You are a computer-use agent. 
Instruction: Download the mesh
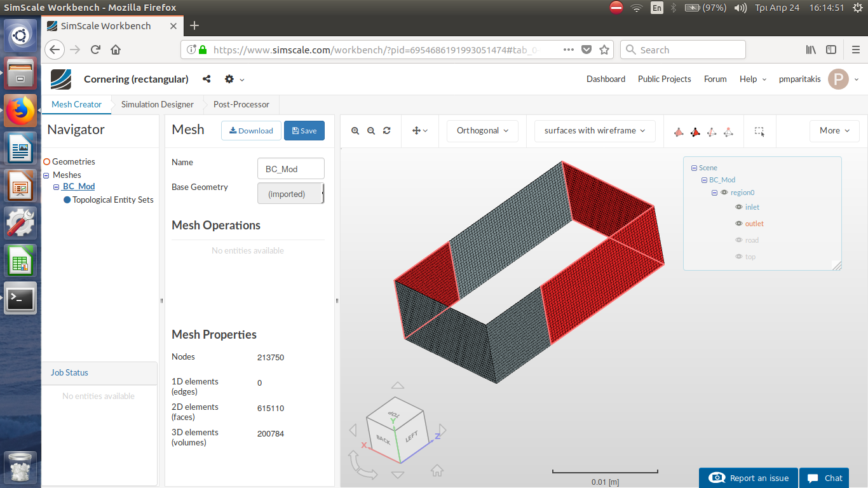click(251, 131)
